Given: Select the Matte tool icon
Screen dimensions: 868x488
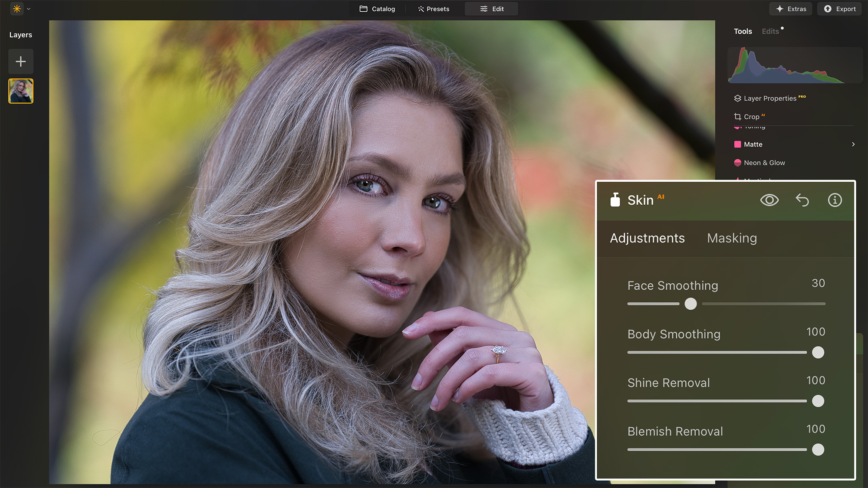Looking at the screenshot, I should (738, 144).
